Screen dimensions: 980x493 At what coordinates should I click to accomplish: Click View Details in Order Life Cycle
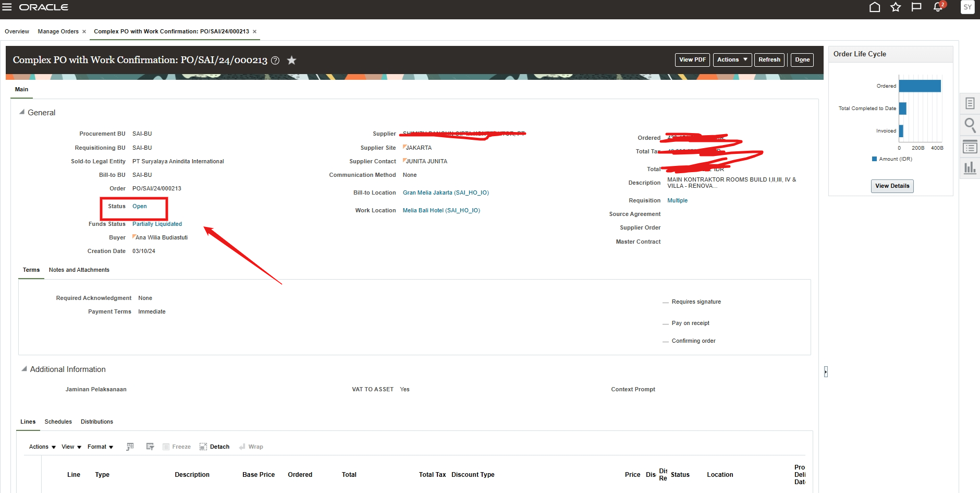892,186
